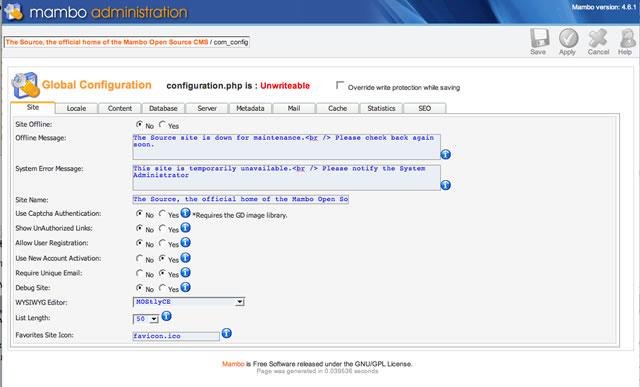Switch to the Database tab
Image resolution: width=640 pixels, height=387 pixels.
[x=163, y=108]
